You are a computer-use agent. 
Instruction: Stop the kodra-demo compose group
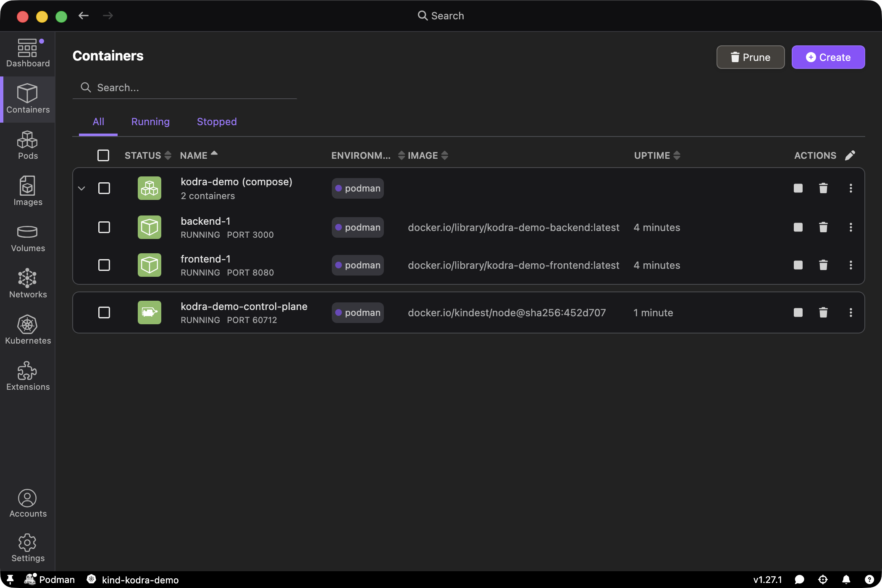point(798,188)
